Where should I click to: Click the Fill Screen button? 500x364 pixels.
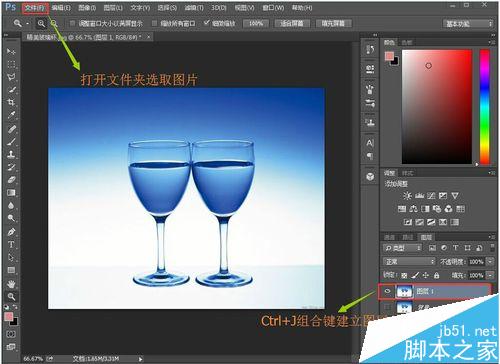pyautogui.click(x=333, y=23)
